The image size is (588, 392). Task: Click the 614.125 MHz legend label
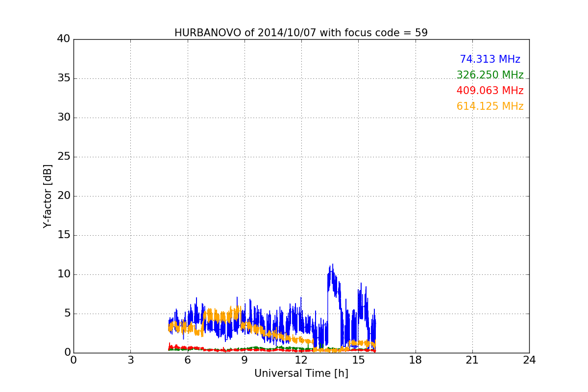(x=490, y=106)
